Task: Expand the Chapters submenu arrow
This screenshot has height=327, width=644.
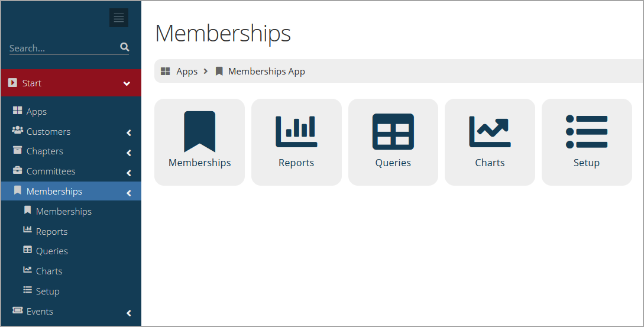Action: point(129,153)
